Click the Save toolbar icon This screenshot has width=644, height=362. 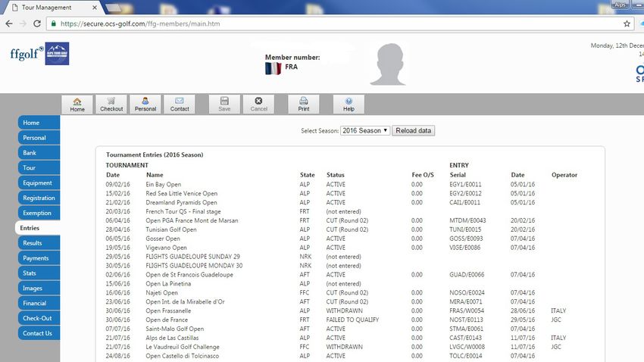224,105
